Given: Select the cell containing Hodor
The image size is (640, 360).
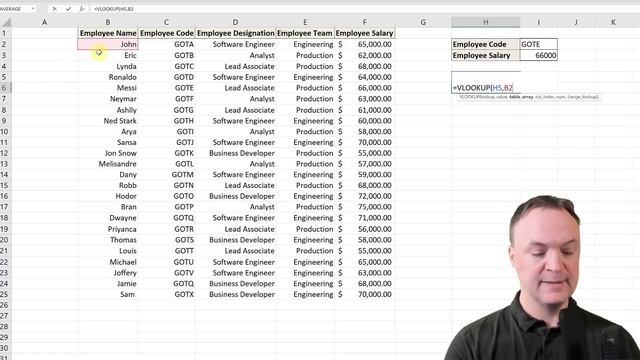Looking at the screenshot, I should tap(108, 196).
